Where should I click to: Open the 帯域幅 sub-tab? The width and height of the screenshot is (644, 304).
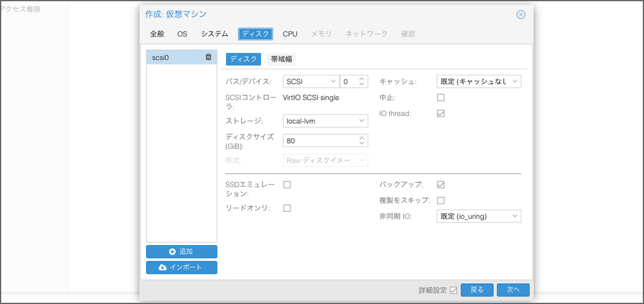click(281, 59)
